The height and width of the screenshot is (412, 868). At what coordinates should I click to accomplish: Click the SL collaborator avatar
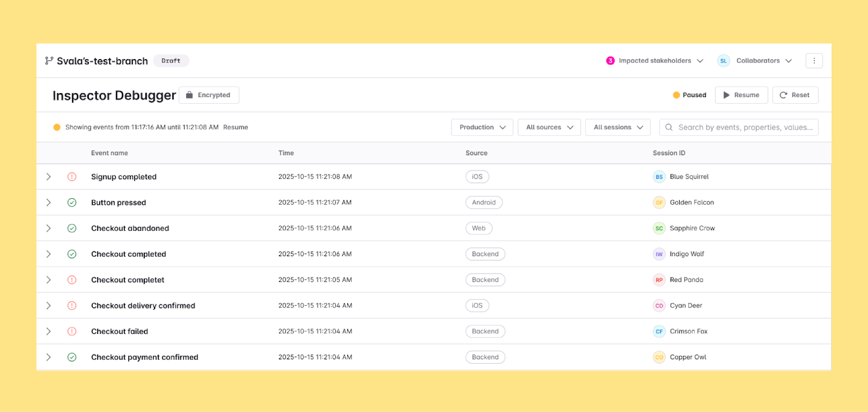tap(723, 61)
